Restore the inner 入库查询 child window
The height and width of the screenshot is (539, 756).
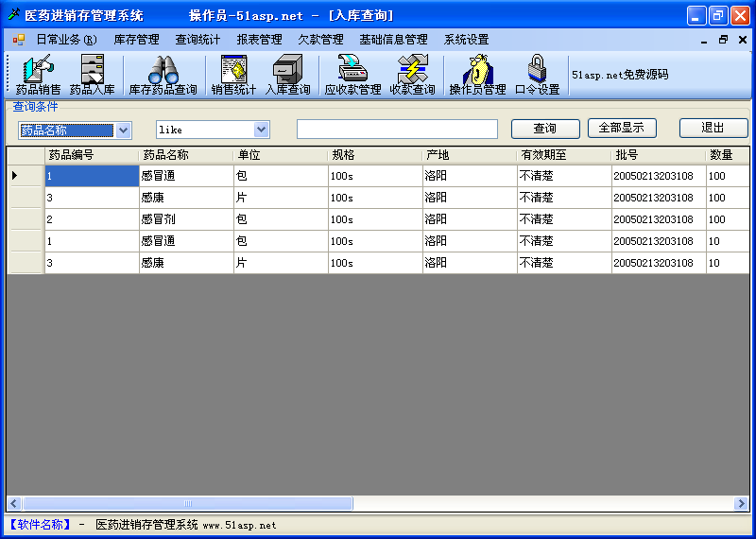click(723, 40)
